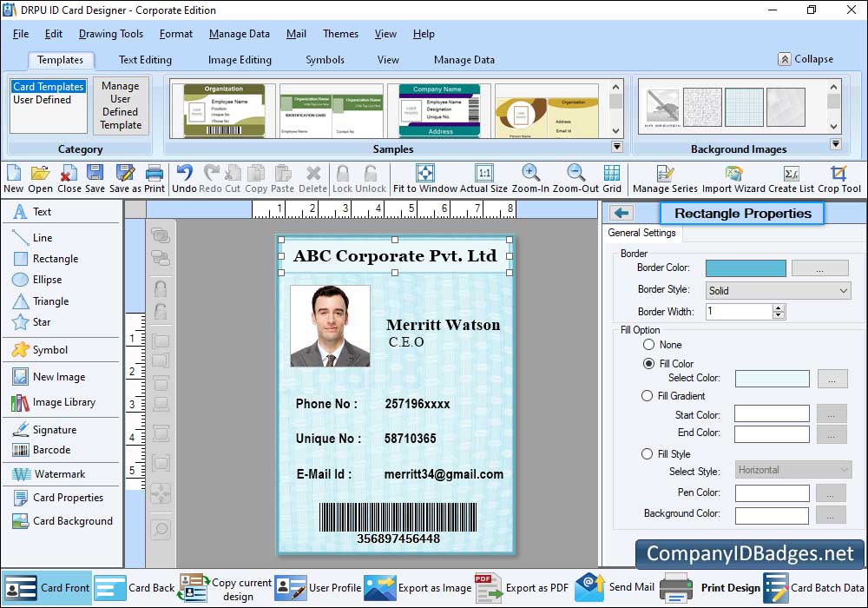Pick the Triangle shape tool
The height and width of the screenshot is (608, 868).
tap(41, 301)
